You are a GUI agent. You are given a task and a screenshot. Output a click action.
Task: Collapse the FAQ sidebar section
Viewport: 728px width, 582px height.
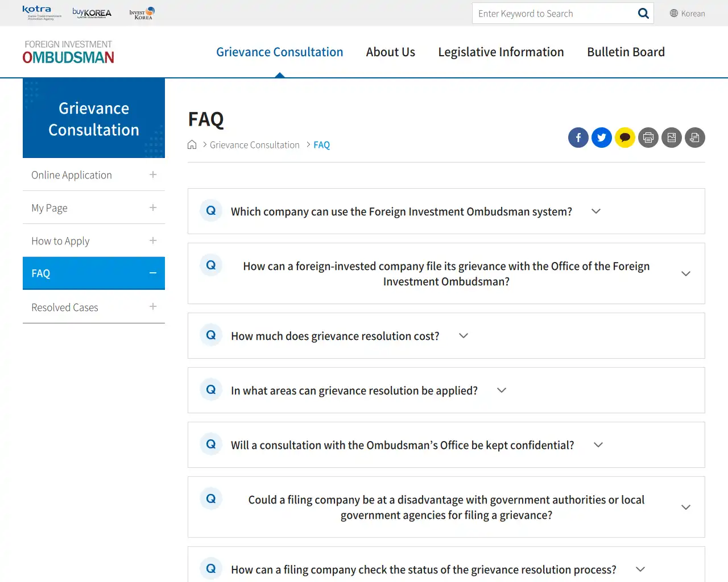(152, 273)
